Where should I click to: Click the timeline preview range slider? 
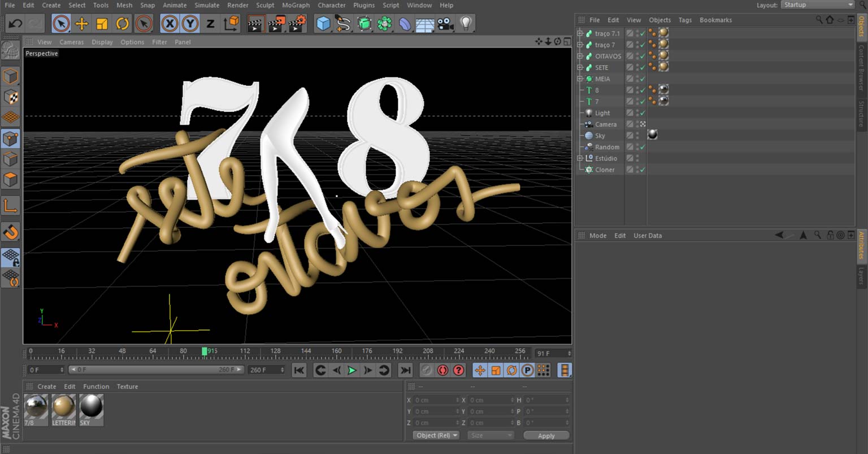pos(156,370)
